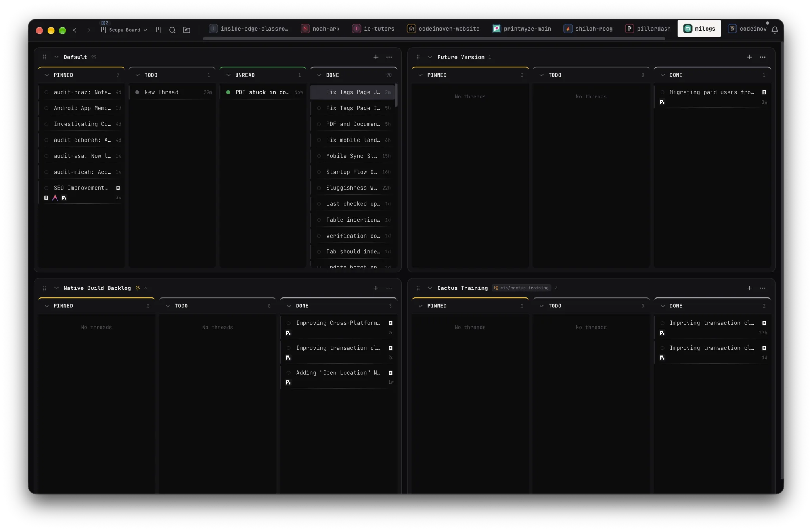This screenshot has width=812, height=531.
Task: Switch to the printwyze-main tab
Action: (x=521, y=29)
